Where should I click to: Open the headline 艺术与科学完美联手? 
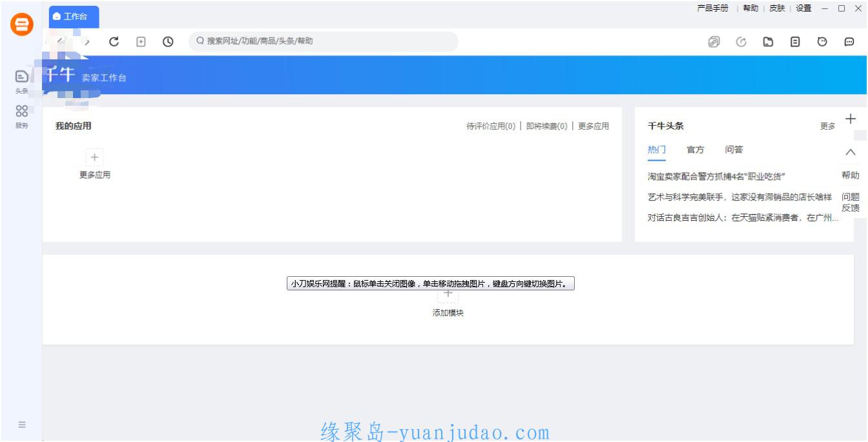tap(740, 197)
